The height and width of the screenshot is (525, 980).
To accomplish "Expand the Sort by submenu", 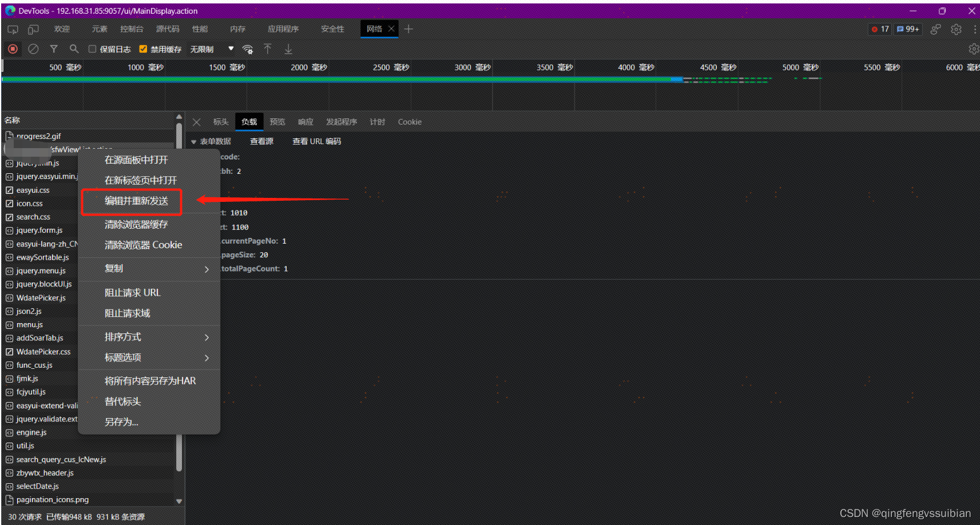I will click(x=149, y=337).
